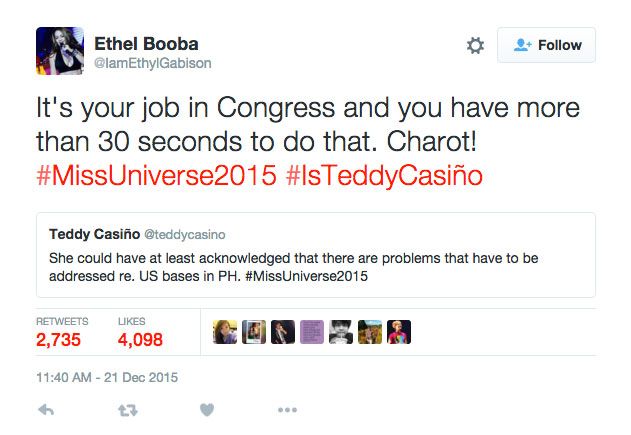Image resolution: width=631 pixels, height=435 pixels.
Task: Open the gear settings dropdown
Action: [x=475, y=45]
